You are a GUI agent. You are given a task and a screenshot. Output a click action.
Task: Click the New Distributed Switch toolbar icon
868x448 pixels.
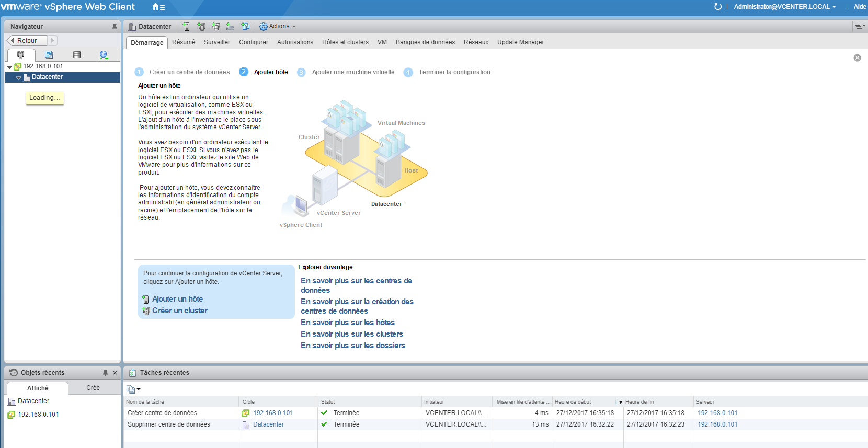coord(245,26)
